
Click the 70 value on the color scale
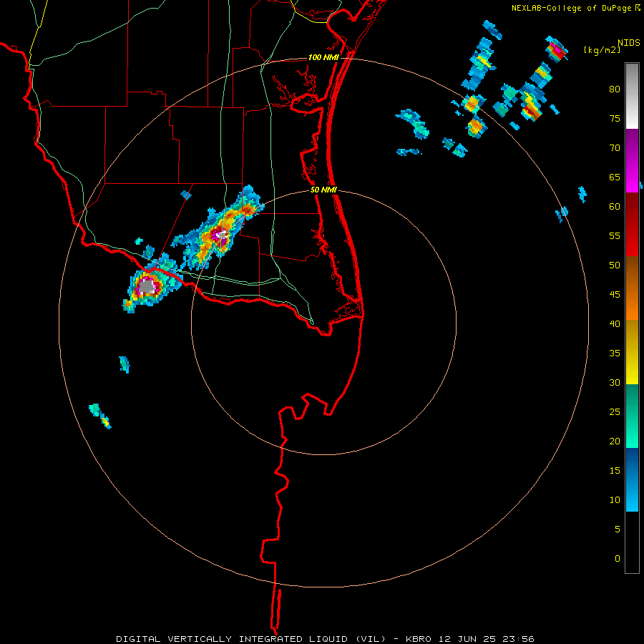tap(615, 148)
